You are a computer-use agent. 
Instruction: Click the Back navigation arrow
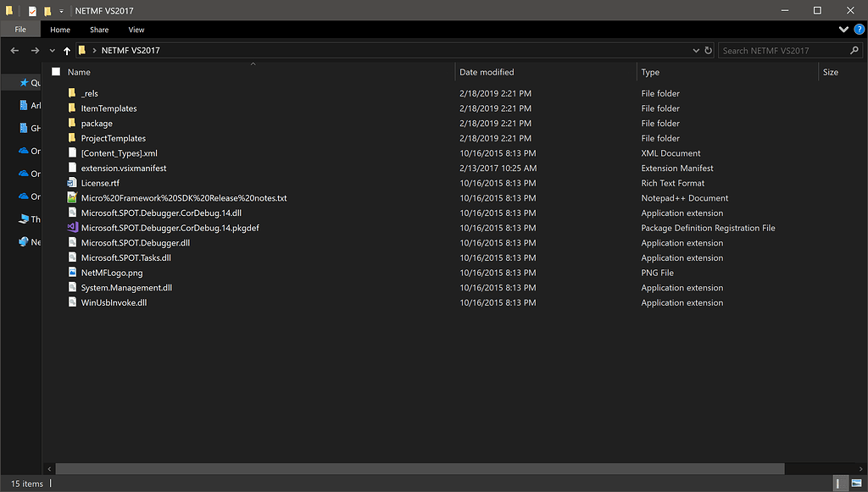tap(14, 51)
